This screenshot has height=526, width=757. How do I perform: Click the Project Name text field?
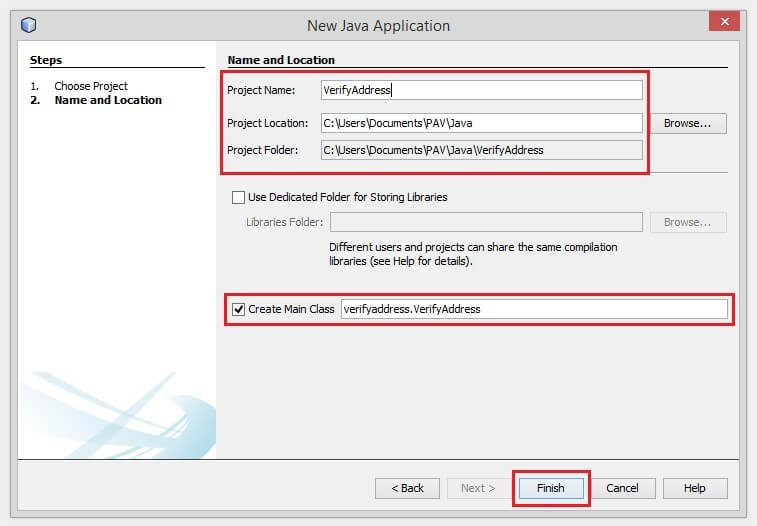coord(481,90)
